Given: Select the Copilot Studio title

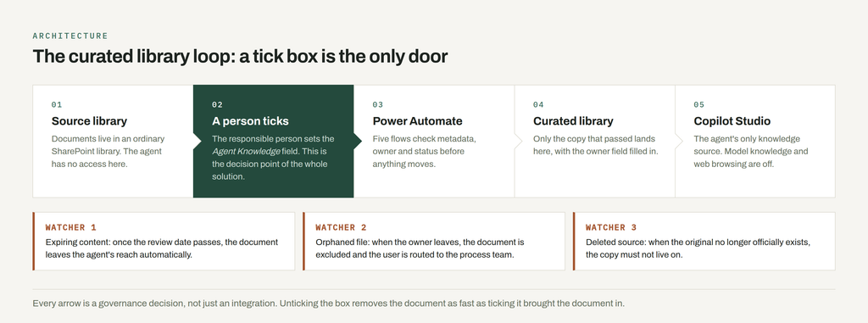Looking at the screenshot, I should pos(732,120).
